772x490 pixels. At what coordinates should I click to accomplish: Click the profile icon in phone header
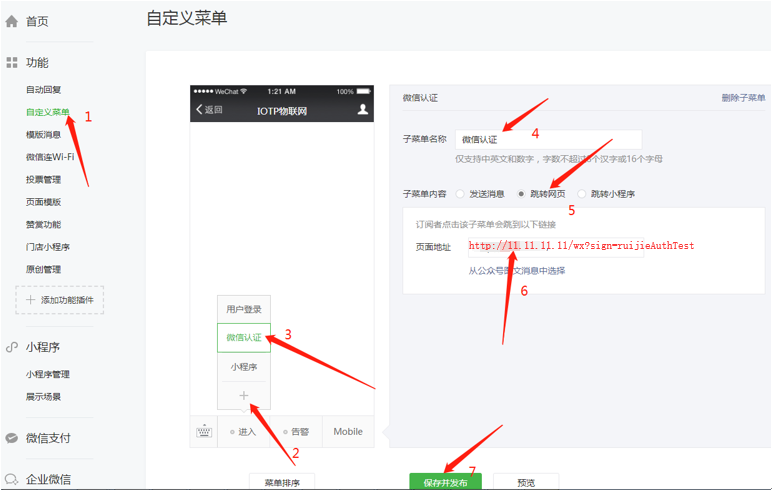coord(363,109)
